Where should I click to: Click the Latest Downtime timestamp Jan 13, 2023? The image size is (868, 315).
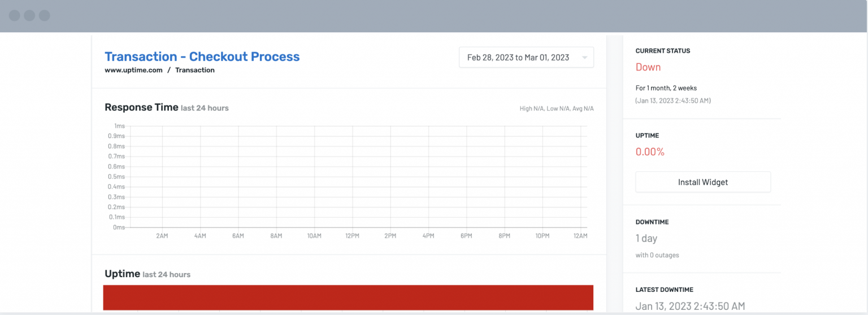[x=690, y=306]
